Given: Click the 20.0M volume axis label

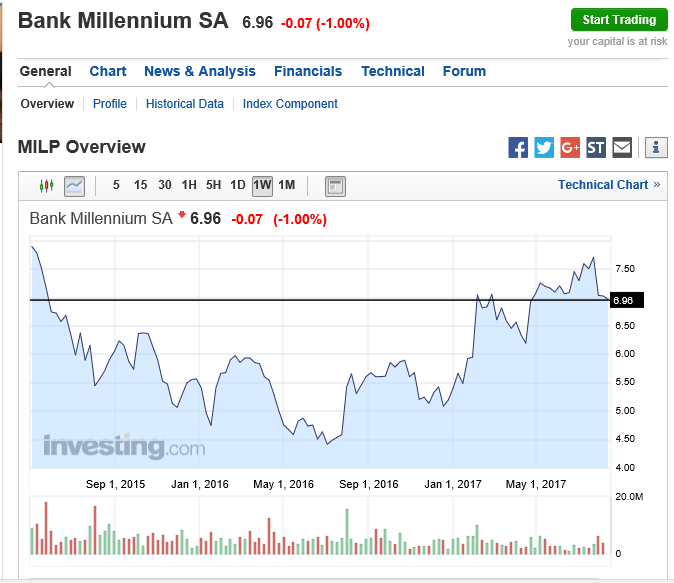Looking at the screenshot, I should coord(629,497).
